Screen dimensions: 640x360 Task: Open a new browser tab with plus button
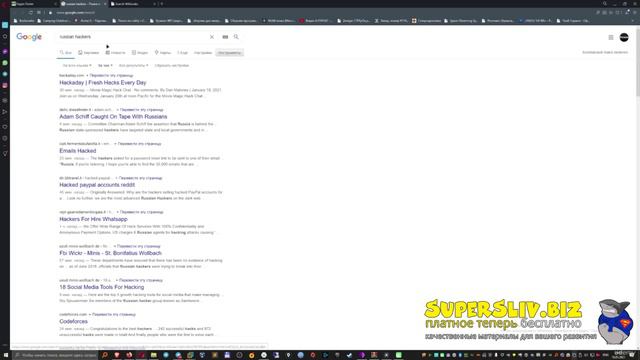[162, 4]
